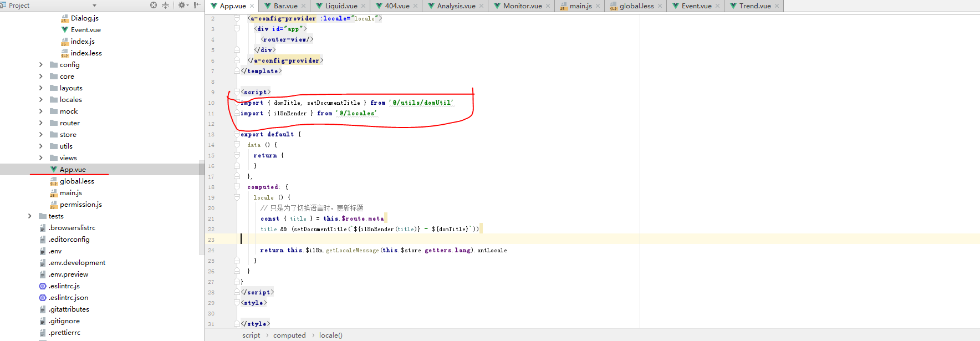
Task: Close the Analysis.vue tab
Action: click(x=482, y=6)
